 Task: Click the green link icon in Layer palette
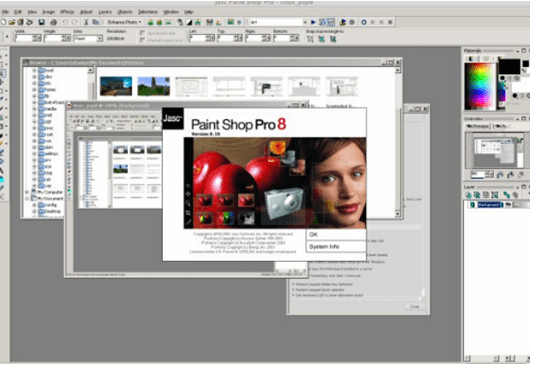click(x=506, y=195)
